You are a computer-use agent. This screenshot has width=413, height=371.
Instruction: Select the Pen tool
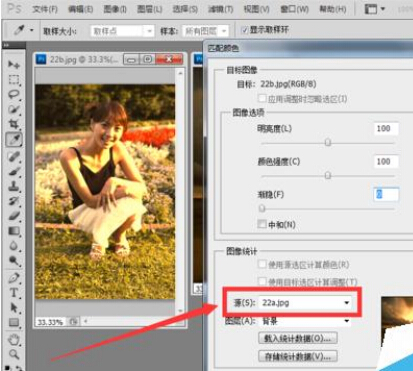14,278
